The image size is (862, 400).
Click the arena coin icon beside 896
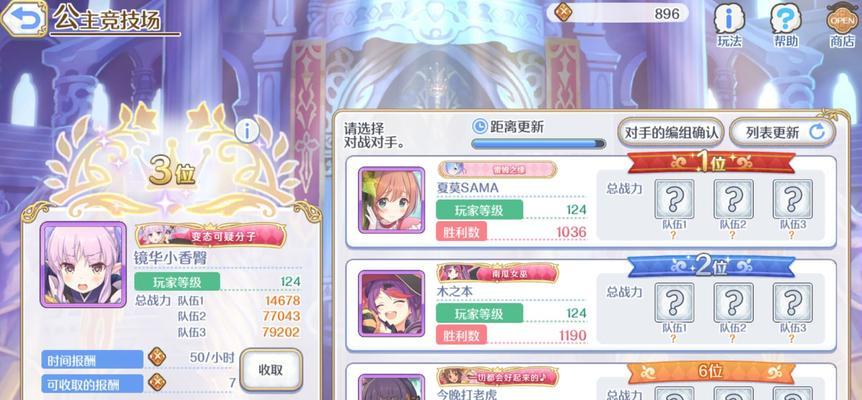(x=563, y=13)
